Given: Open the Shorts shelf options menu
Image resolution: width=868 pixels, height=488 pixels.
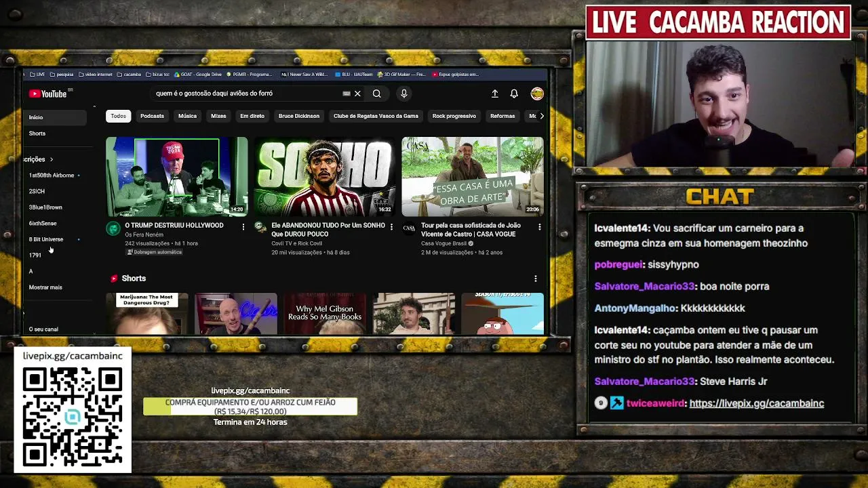Looking at the screenshot, I should [535, 279].
